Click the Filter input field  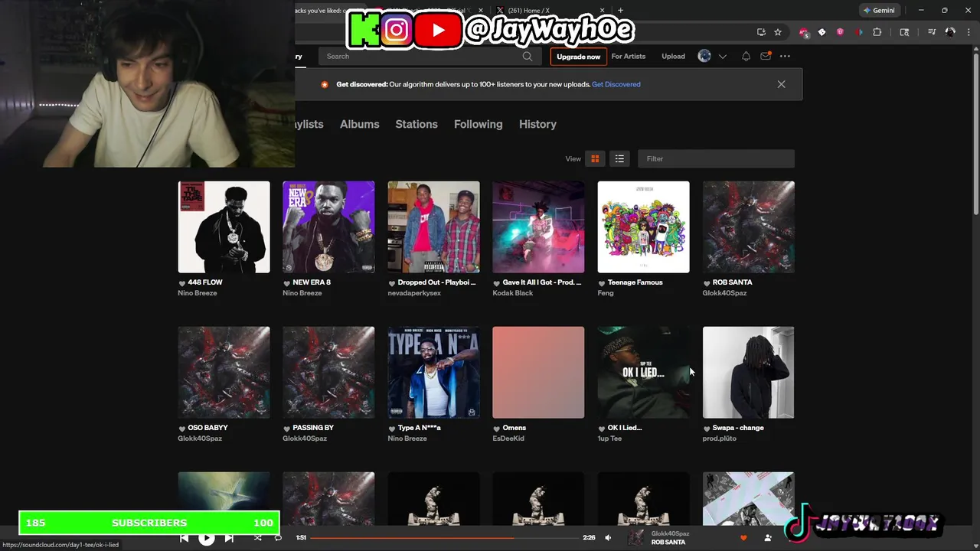tap(716, 158)
